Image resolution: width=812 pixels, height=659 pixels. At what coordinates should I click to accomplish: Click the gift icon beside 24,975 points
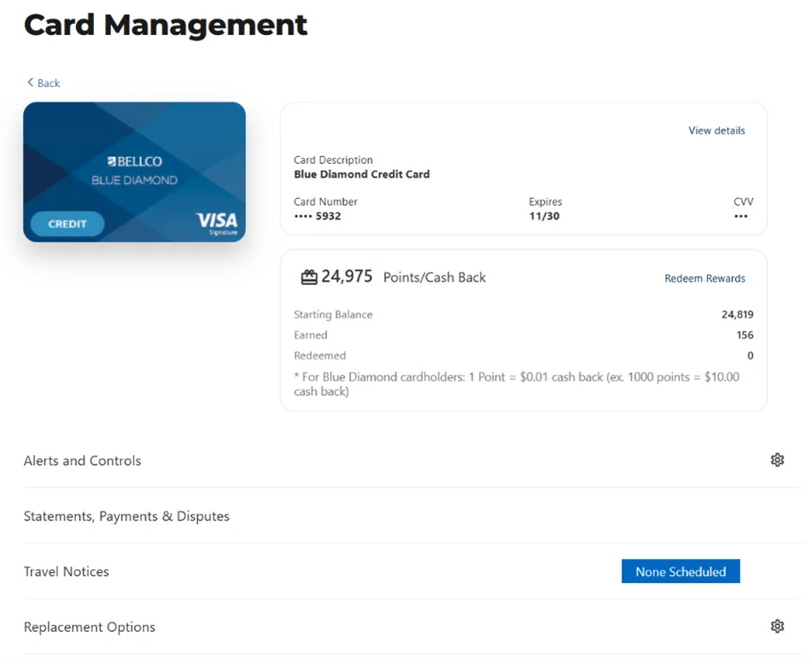pos(309,277)
